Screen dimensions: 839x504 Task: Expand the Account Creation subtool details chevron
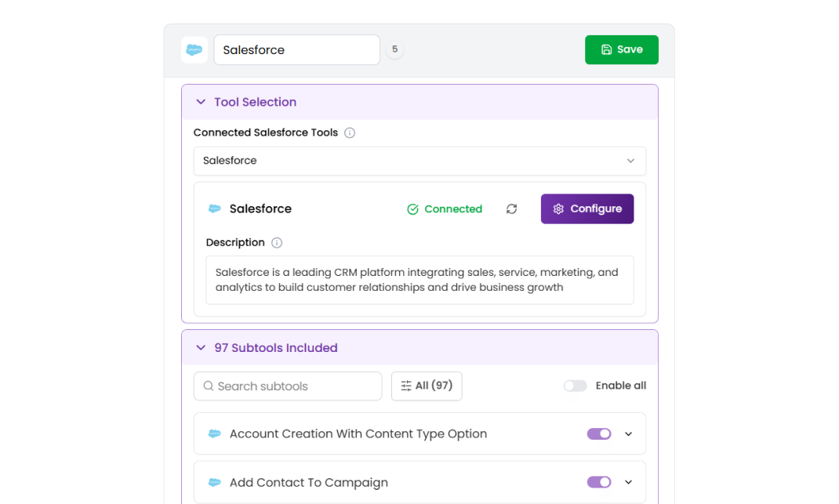pyautogui.click(x=628, y=434)
